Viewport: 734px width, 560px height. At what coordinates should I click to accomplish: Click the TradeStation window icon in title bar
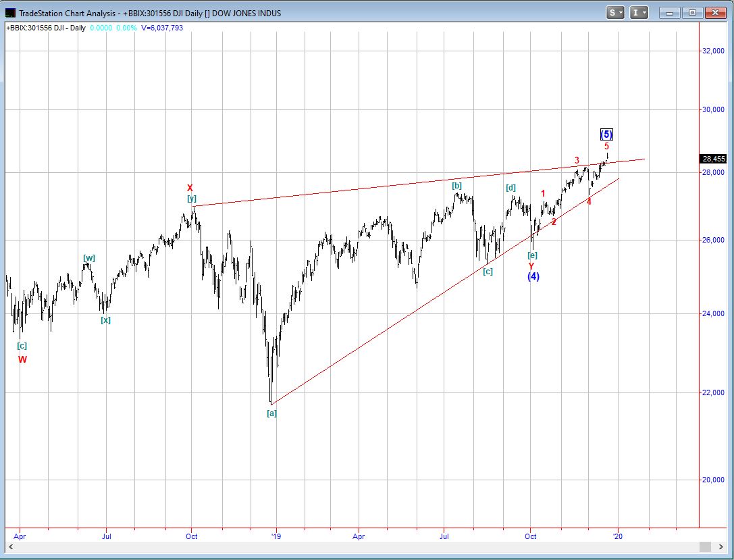click(10, 13)
